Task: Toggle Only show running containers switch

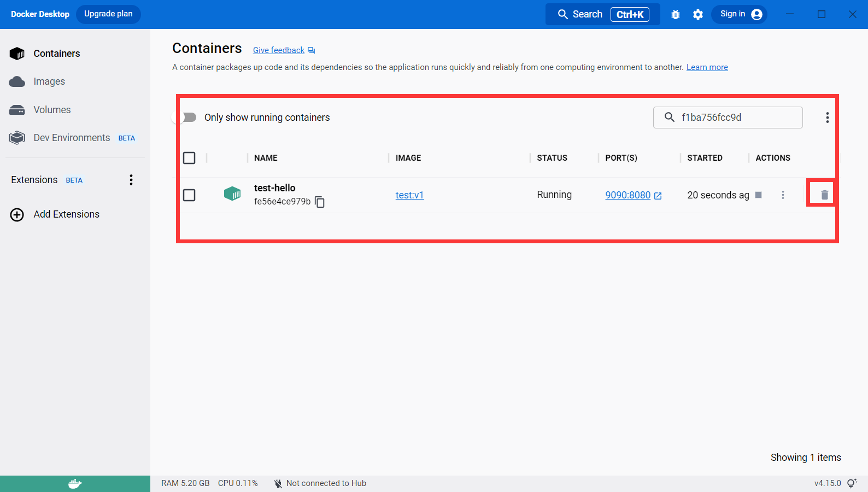Action: coord(189,118)
